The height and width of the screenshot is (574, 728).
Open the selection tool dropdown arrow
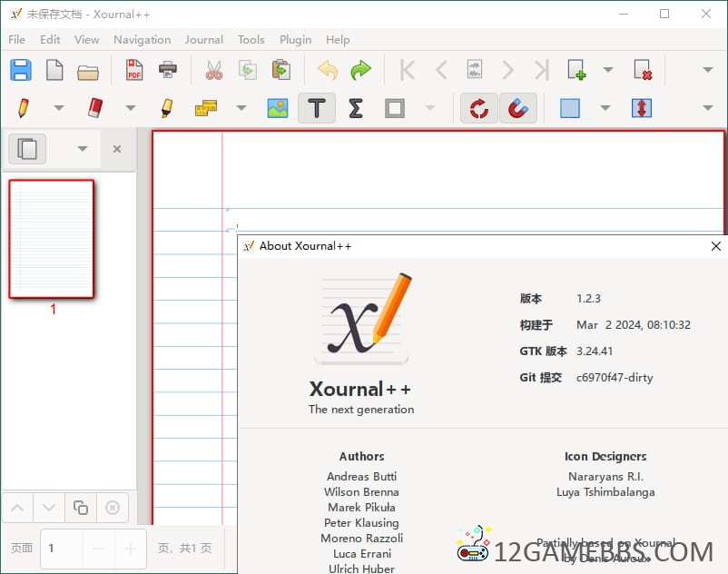click(x=605, y=108)
